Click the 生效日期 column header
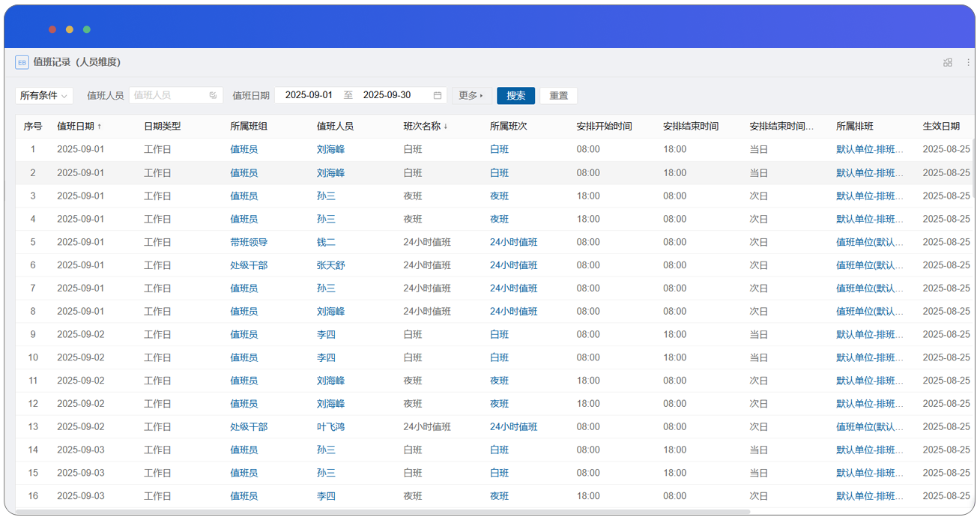Viewport: 980px width, 532px height. click(x=941, y=127)
